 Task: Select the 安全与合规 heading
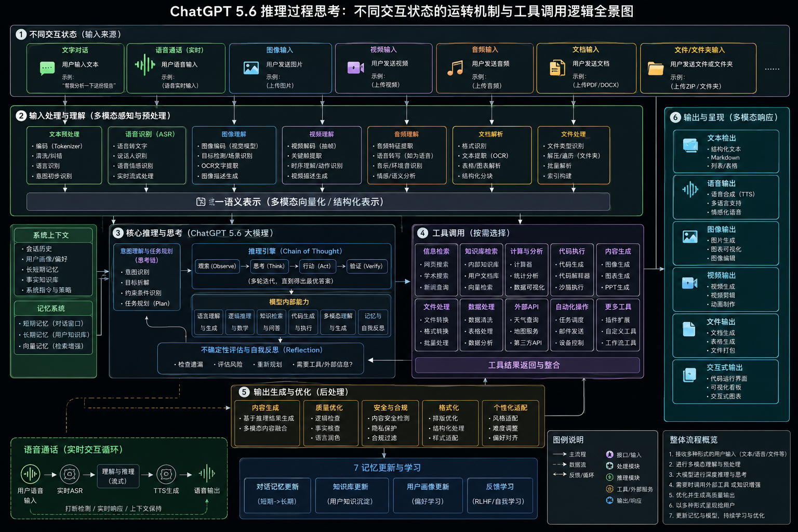click(390, 408)
